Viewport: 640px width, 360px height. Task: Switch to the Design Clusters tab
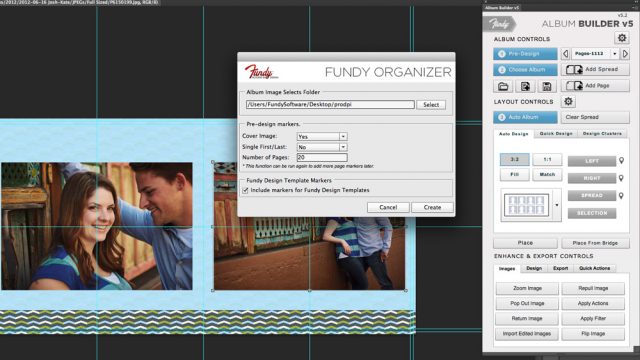(602, 133)
